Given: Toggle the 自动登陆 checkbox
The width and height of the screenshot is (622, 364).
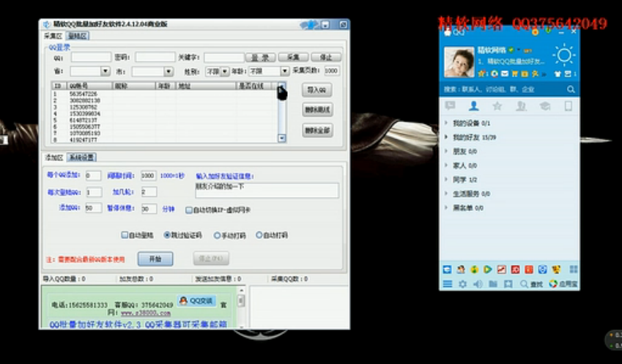Looking at the screenshot, I should (x=124, y=235).
